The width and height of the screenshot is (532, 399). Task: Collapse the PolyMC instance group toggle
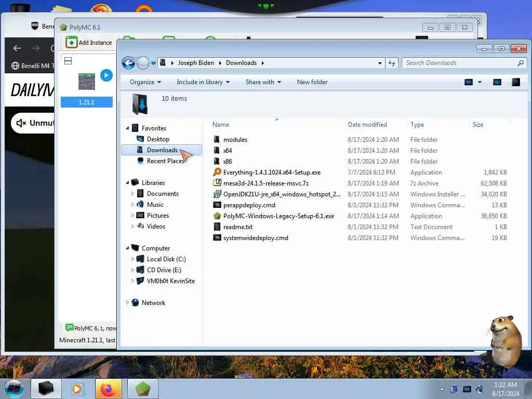click(68, 61)
